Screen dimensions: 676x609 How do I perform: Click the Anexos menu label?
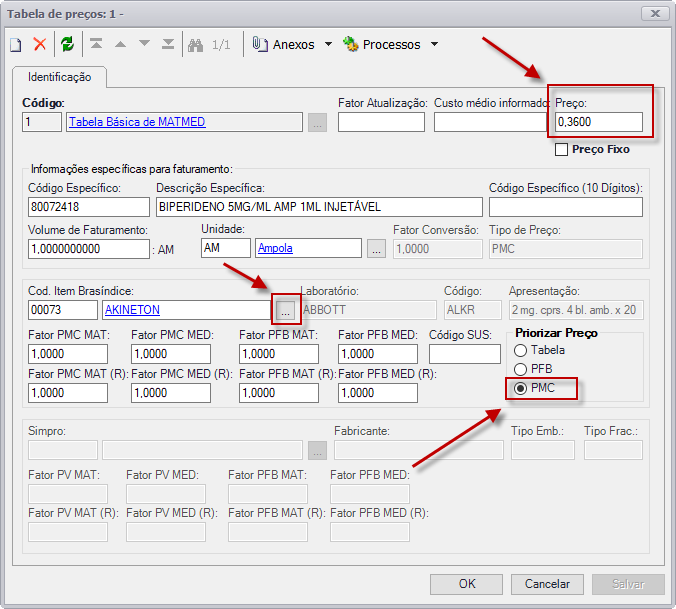click(294, 44)
